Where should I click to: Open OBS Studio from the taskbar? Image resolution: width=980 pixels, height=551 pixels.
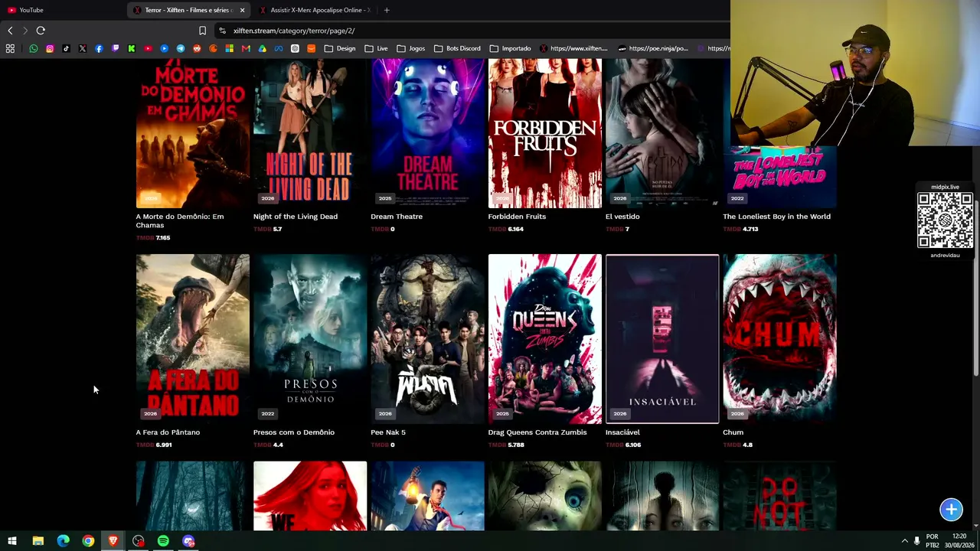[x=138, y=541]
